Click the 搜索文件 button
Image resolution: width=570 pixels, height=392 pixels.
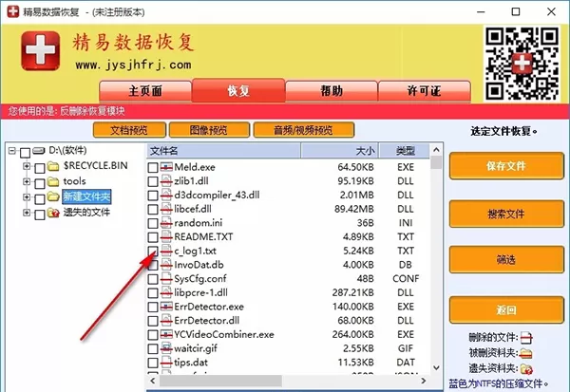pos(506,214)
